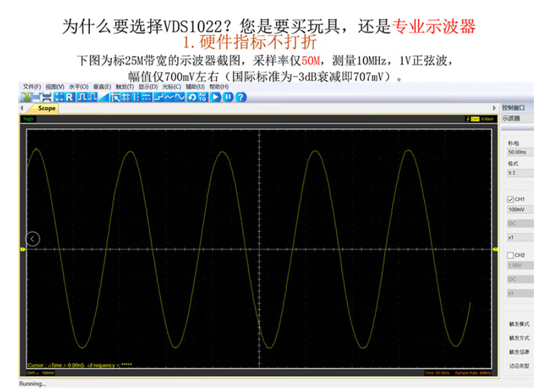
Task: Open the 垂直(E) menu
Action: point(102,87)
